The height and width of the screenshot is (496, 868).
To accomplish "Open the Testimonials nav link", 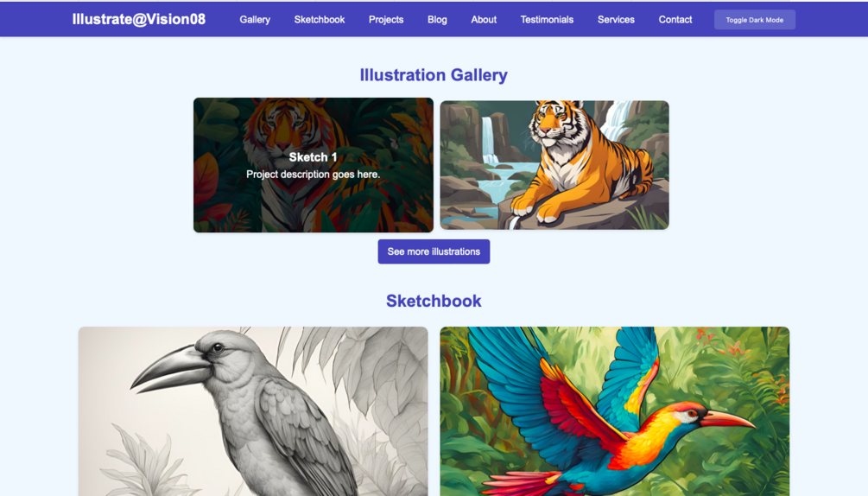I will pos(547,19).
